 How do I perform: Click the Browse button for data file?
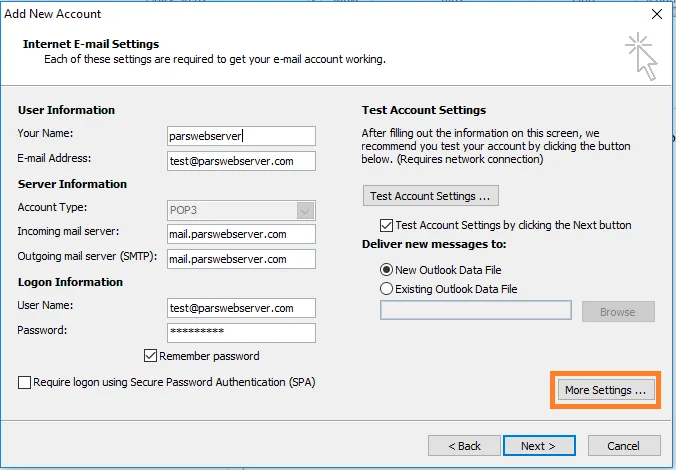coord(617,312)
